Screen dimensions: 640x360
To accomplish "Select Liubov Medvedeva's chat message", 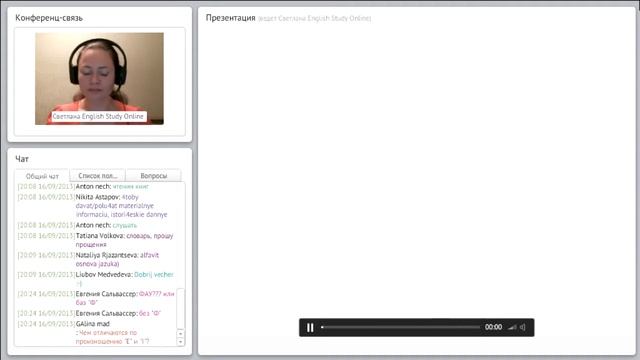I will (x=95, y=279).
